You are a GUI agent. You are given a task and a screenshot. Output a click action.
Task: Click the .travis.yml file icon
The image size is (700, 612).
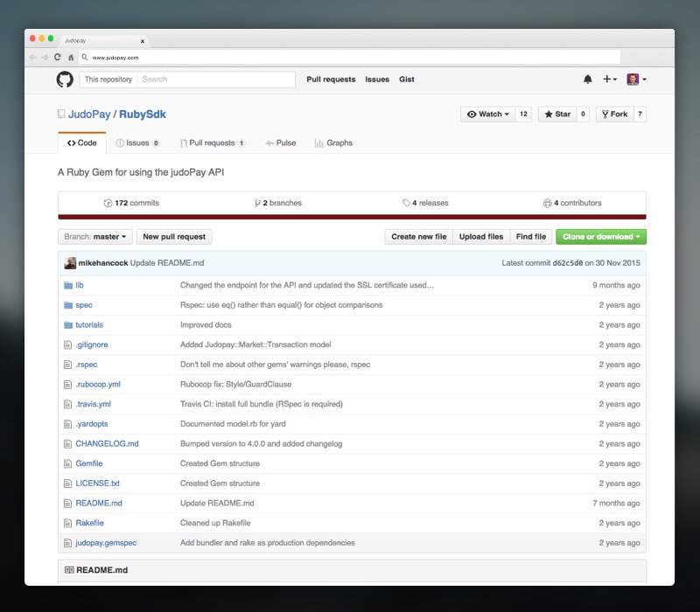click(68, 404)
